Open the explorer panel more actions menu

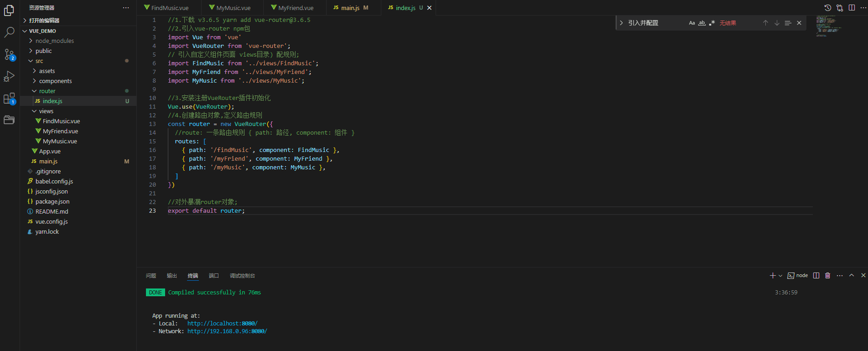click(x=126, y=8)
